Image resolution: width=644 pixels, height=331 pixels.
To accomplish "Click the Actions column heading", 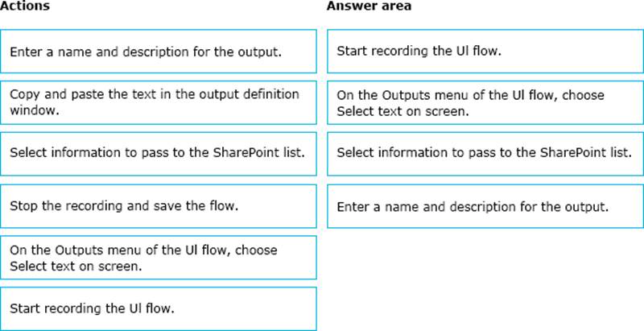I will tap(25, 6).
